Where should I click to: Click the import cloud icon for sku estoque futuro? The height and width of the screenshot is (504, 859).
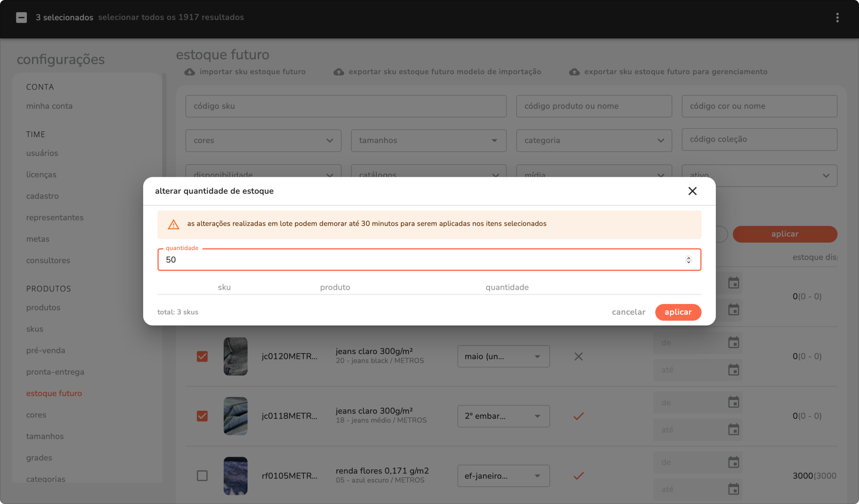pyautogui.click(x=189, y=72)
